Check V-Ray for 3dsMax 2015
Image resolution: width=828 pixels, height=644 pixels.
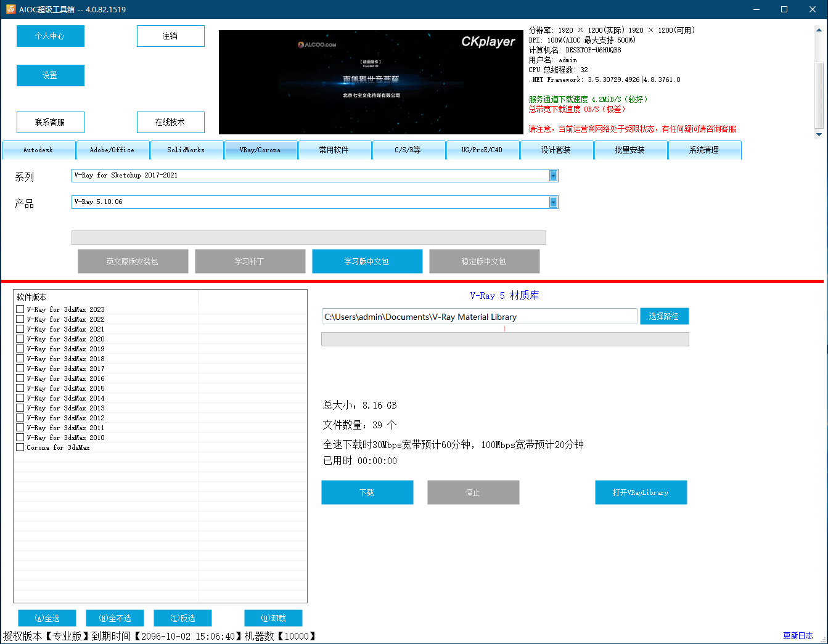pos(20,388)
